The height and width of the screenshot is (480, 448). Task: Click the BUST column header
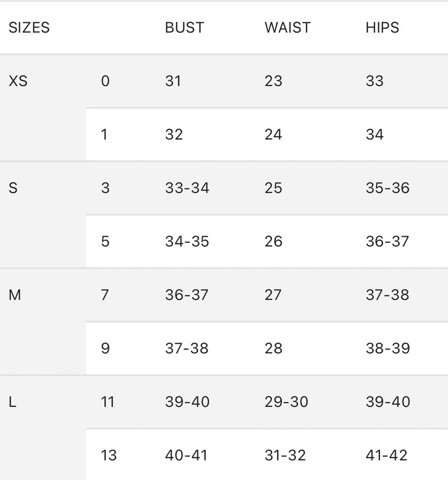click(x=184, y=28)
